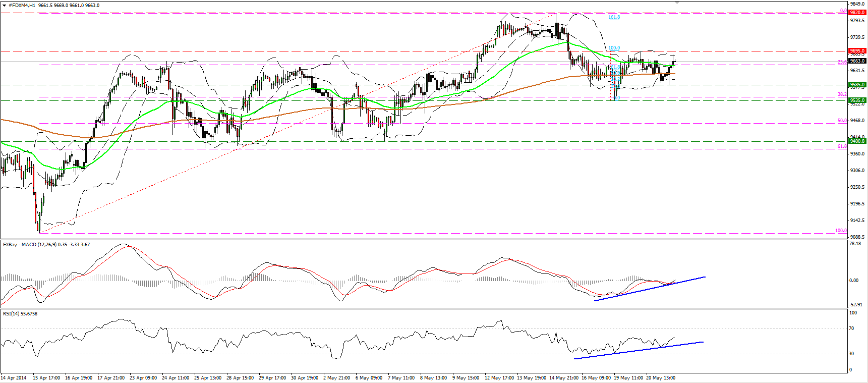Screen dimensions: 868x383
Task: Click the 28 Apr 15:00 time axis label
Action: coord(240,377)
